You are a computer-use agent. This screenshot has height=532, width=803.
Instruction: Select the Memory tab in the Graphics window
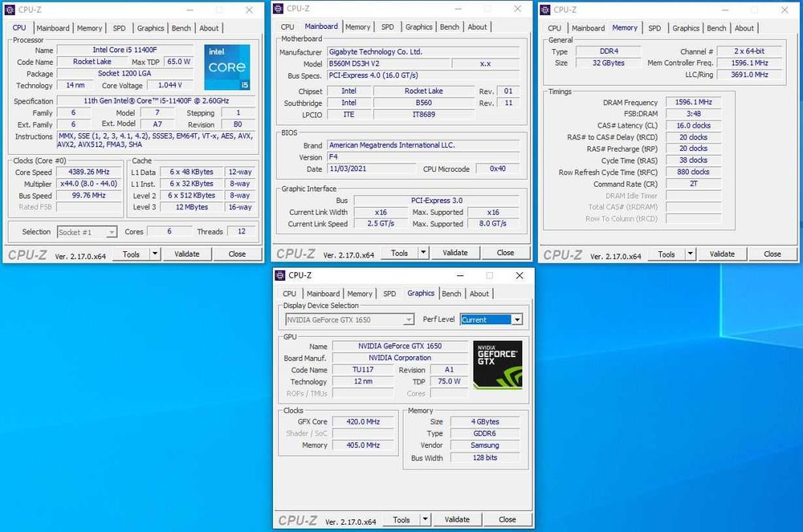click(x=360, y=294)
